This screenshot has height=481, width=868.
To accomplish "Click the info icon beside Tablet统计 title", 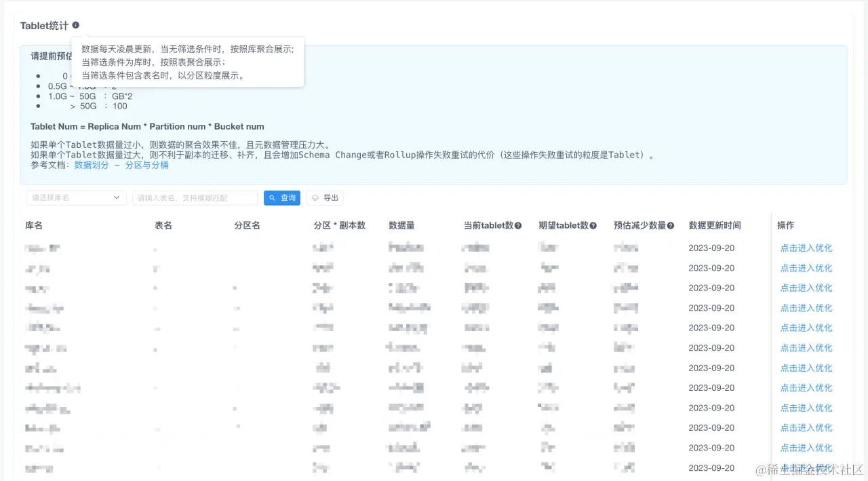I will pos(75,25).
